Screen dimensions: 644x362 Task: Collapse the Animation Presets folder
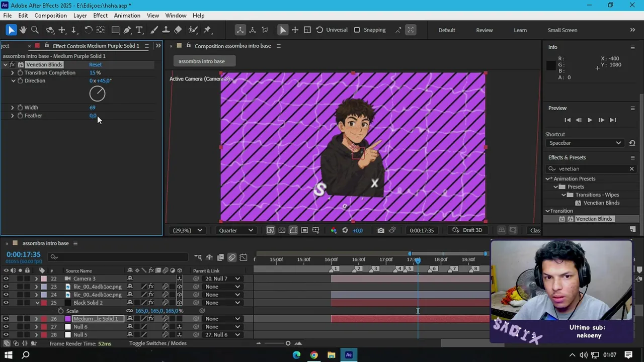pos(548,179)
